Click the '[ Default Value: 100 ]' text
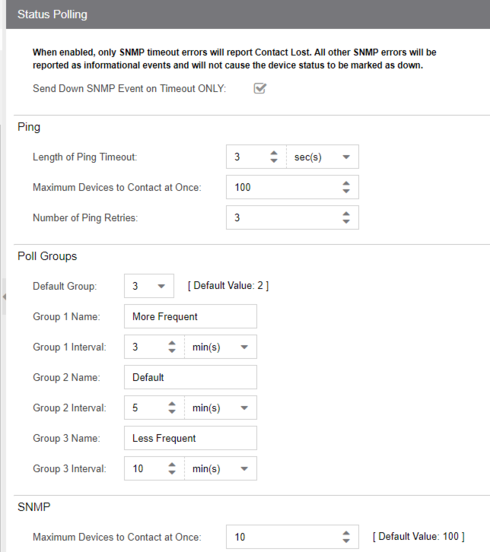Screen dimensions: 490x552 point(419,537)
